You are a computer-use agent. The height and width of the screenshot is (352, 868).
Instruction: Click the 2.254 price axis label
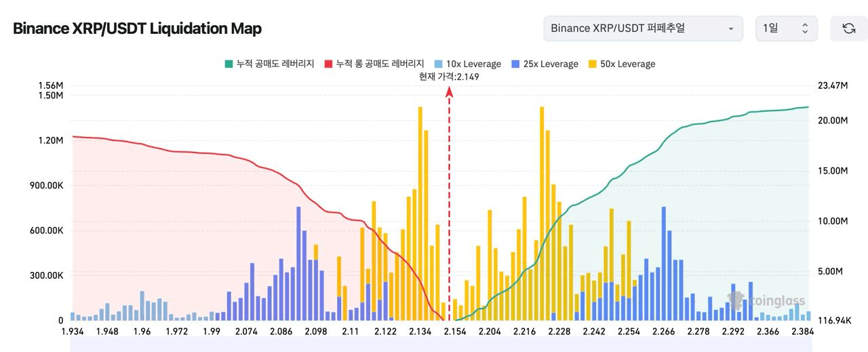629,332
